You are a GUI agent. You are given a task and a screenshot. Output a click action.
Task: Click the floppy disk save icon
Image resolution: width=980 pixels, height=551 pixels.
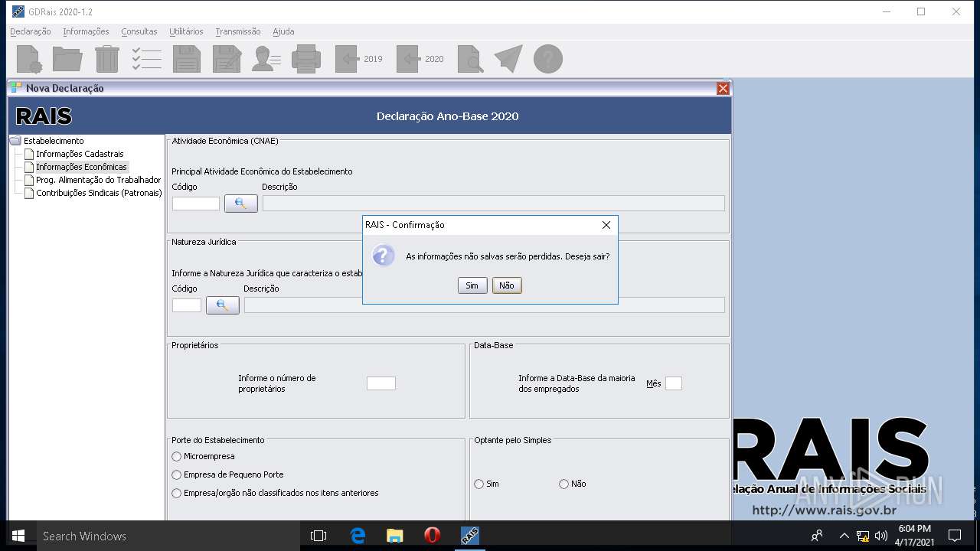click(186, 59)
